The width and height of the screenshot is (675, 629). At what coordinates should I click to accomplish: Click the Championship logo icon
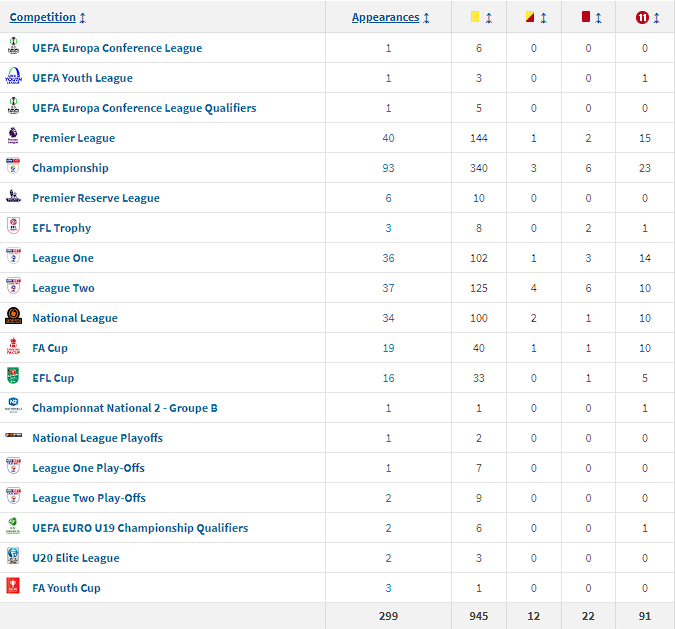[13, 165]
